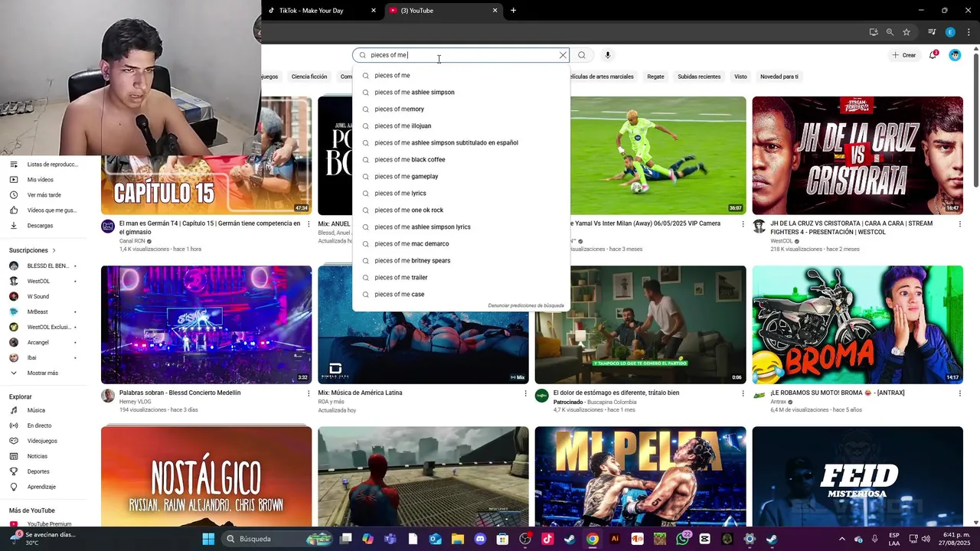This screenshot has height=551, width=980.
Task: Open the Chrome three-dot menu
Action: [967, 32]
